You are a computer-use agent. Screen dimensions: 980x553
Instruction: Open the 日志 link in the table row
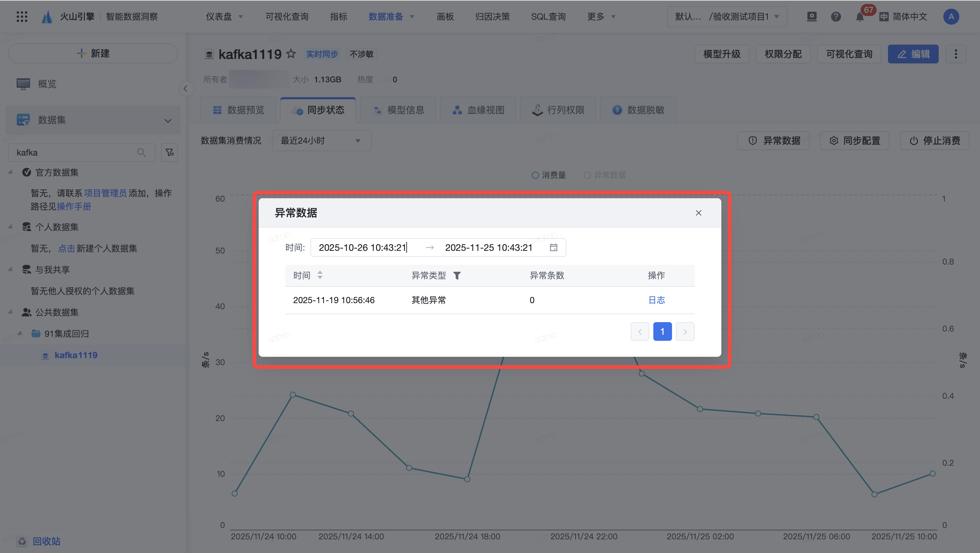[x=656, y=300]
